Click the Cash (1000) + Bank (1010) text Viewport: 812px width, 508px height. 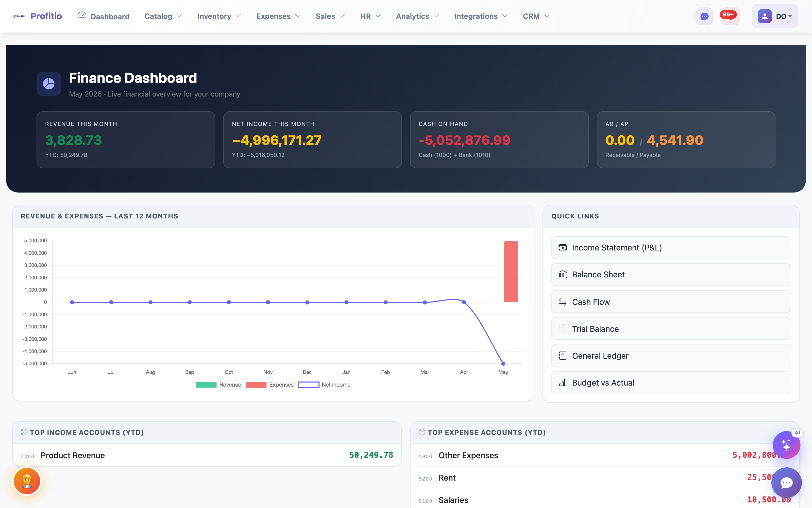coord(454,155)
